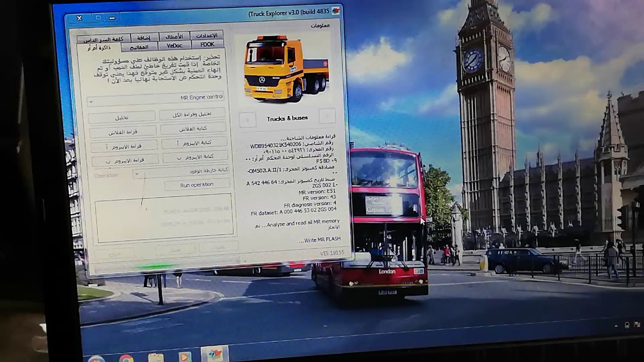Click the MR version: E51 line
644x362 pixels.
[x=317, y=192]
